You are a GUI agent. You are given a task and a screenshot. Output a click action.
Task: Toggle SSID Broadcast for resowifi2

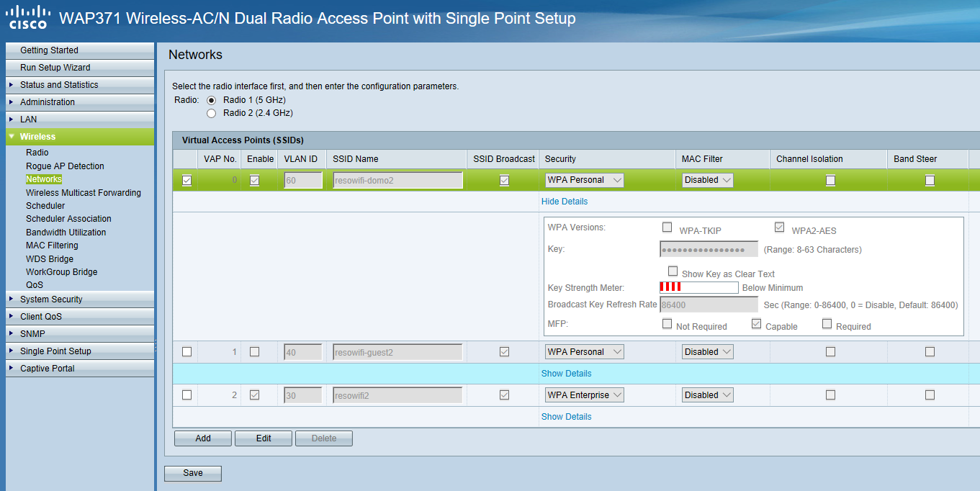pos(504,395)
